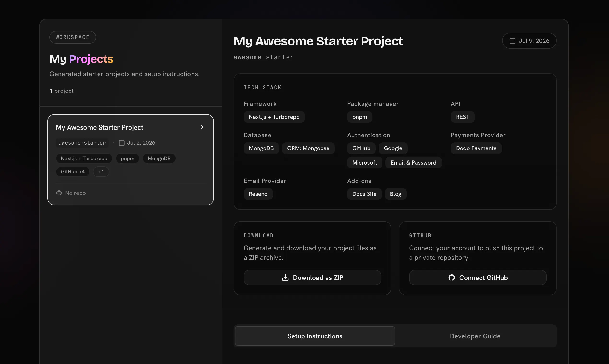
Task: Click the GitHub +4 tag
Action: tap(73, 172)
